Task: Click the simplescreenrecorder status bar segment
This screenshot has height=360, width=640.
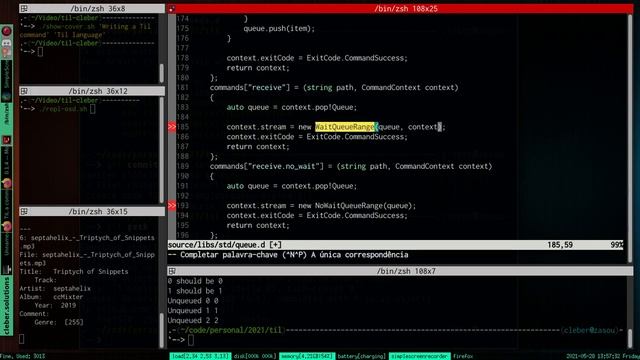Action: click(420, 356)
